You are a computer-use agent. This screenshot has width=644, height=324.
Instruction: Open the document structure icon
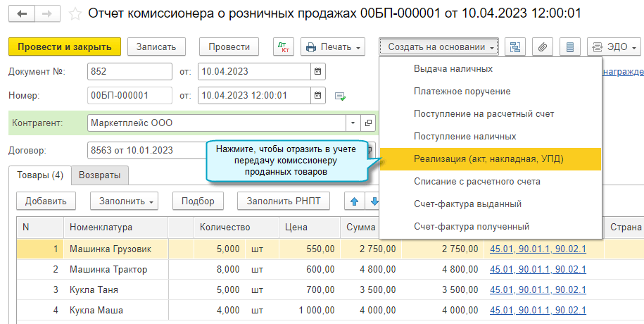[x=514, y=47]
